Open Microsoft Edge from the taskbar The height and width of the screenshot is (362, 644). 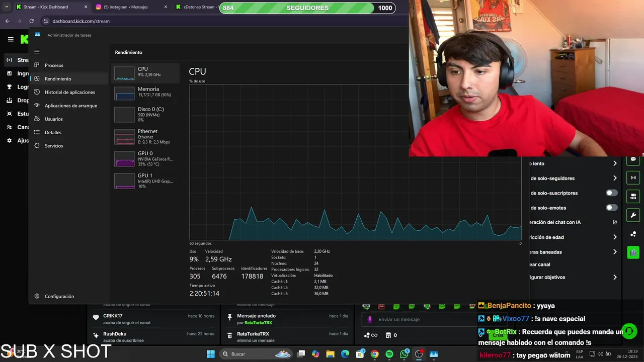(x=345, y=354)
